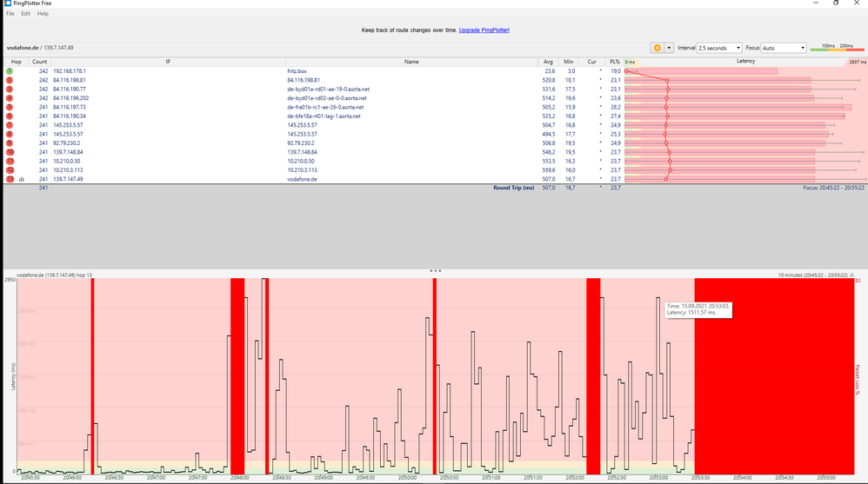Select hop 2 red number icon

pos(10,80)
